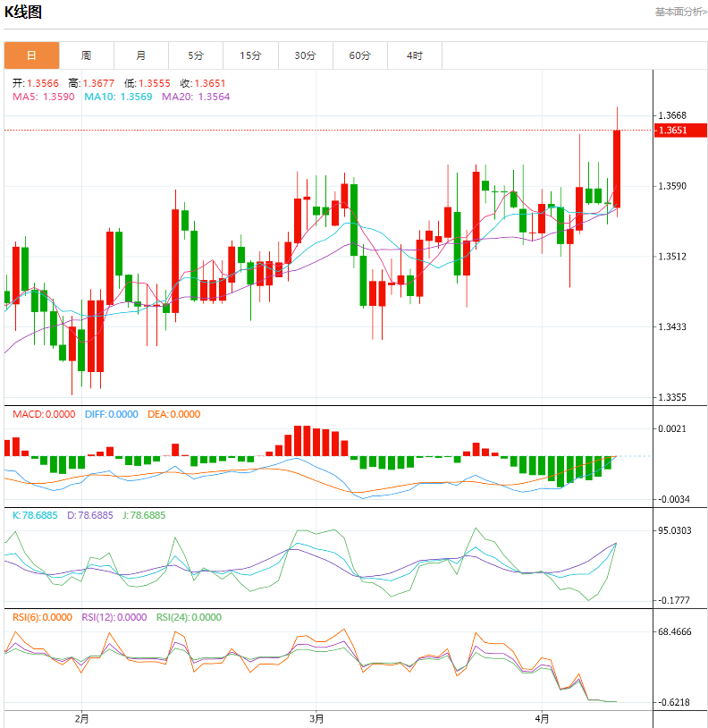Select the 60分 timeframe tab
708x728 pixels.
(x=360, y=55)
